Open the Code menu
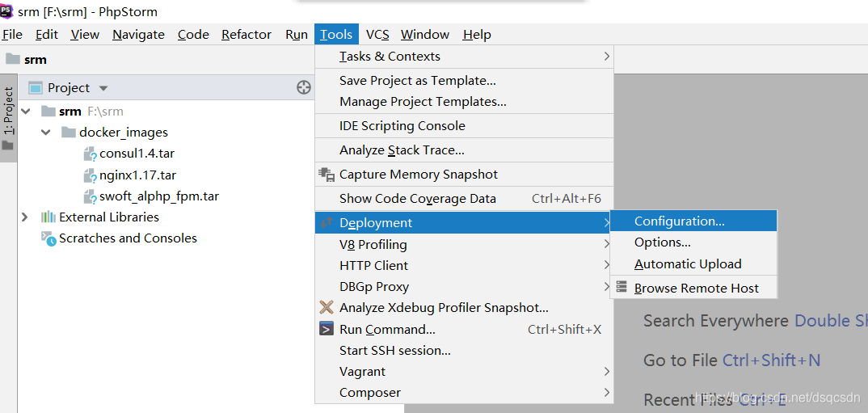The height and width of the screenshot is (413, 868). [193, 34]
